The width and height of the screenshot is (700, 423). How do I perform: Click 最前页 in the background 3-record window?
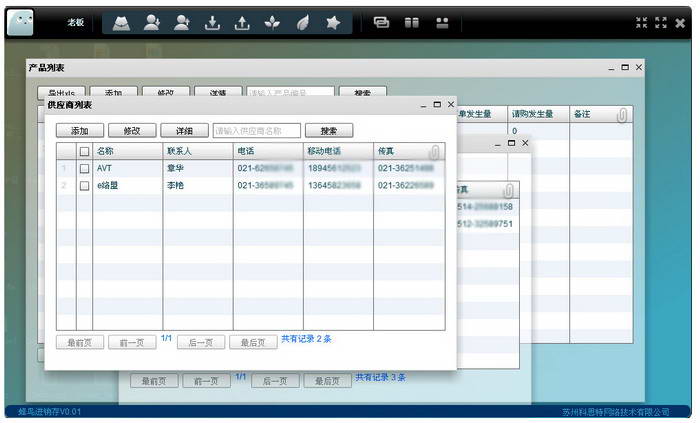click(x=154, y=381)
